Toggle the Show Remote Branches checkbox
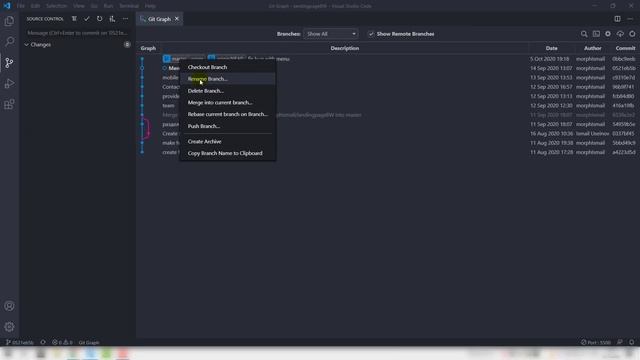The width and height of the screenshot is (640, 360). [x=371, y=34]
